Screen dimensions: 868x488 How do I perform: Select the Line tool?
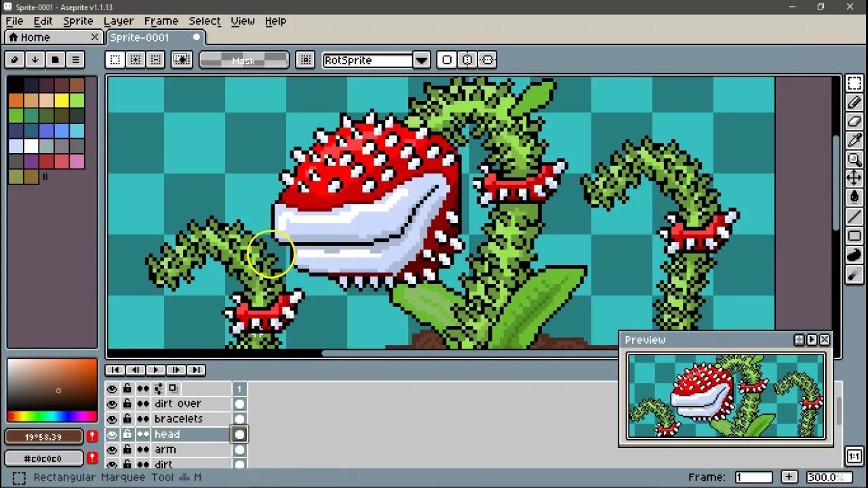click(854, 217)
